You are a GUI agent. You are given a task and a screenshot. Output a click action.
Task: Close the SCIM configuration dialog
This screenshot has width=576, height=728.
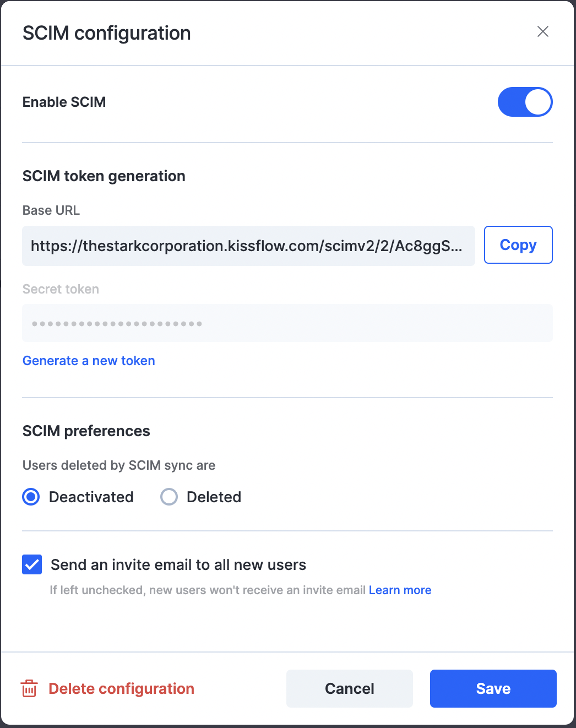coord(543,32)
